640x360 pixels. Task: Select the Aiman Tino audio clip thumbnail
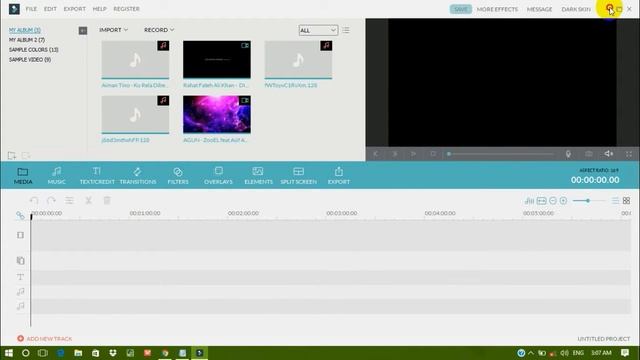coord(135,59)
